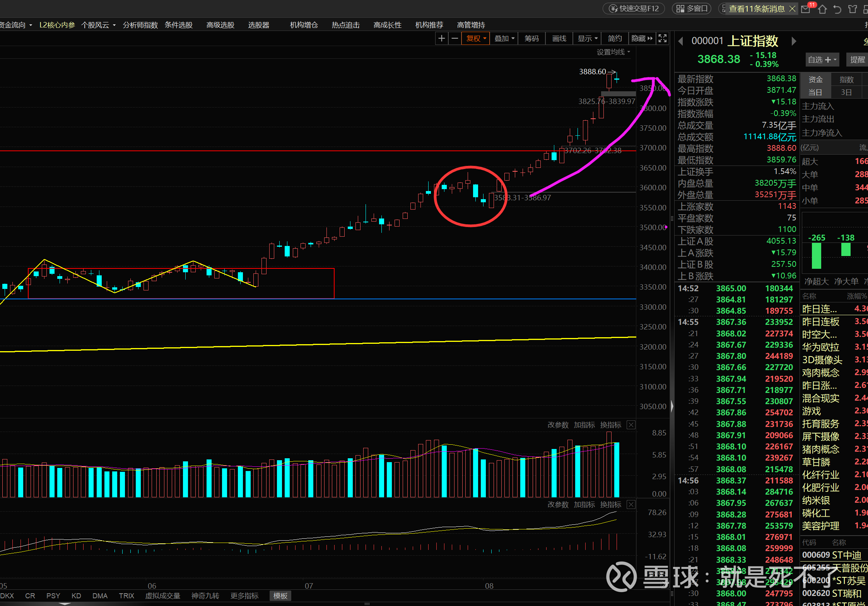Switch to 3日 fund flow tab
868x606 pixels.
[x=846, y=92]
